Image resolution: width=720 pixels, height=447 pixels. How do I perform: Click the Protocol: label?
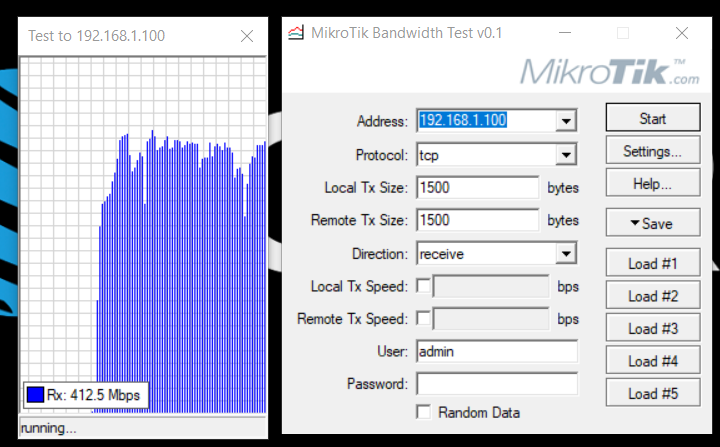coord(382,155)
